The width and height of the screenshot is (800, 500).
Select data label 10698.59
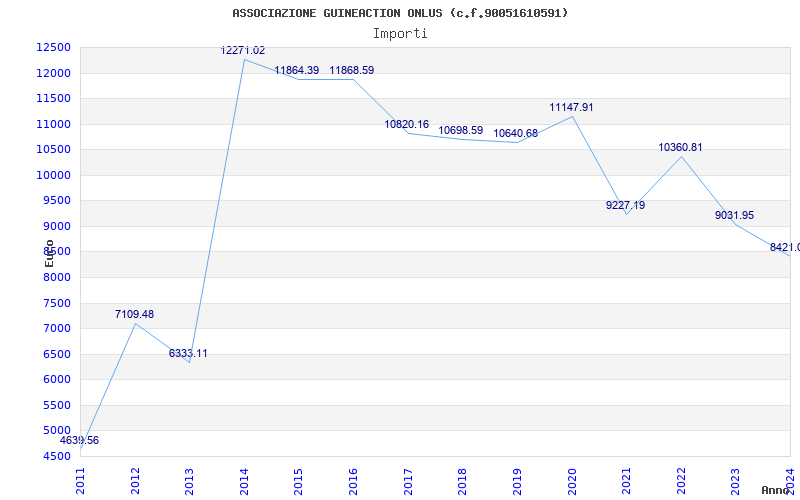(x=461, y=131)
